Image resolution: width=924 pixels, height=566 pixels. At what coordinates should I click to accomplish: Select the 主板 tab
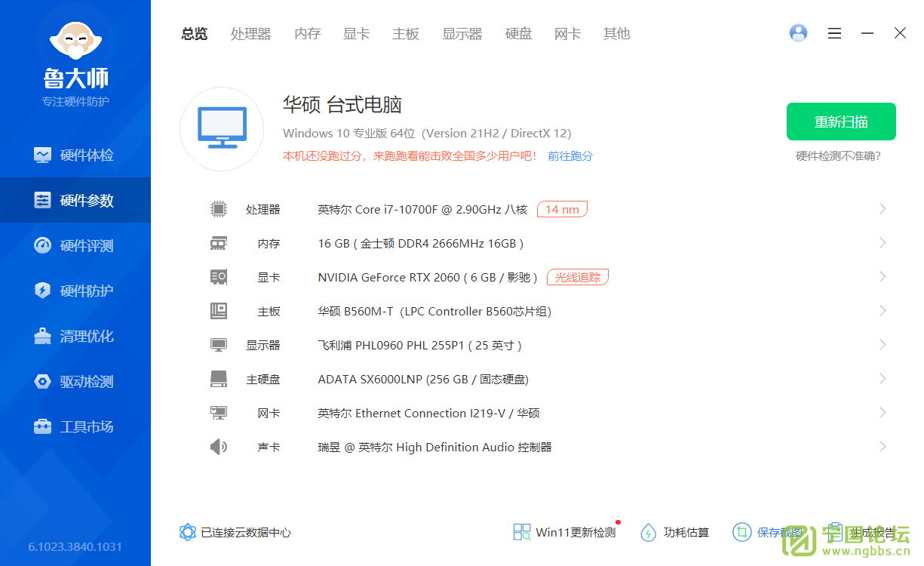406,34
